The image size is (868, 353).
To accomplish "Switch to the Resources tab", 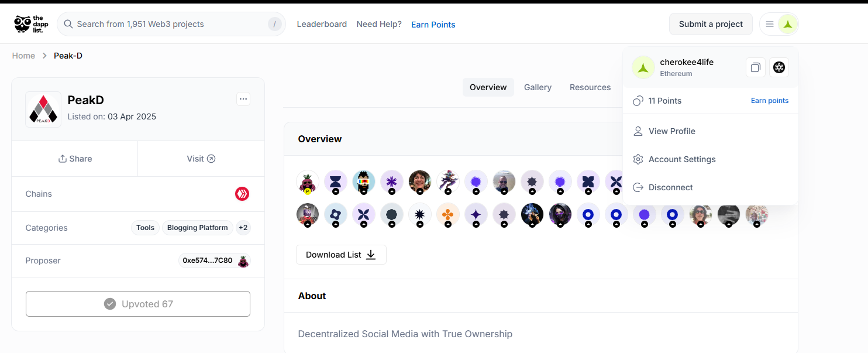I will 590,87.
